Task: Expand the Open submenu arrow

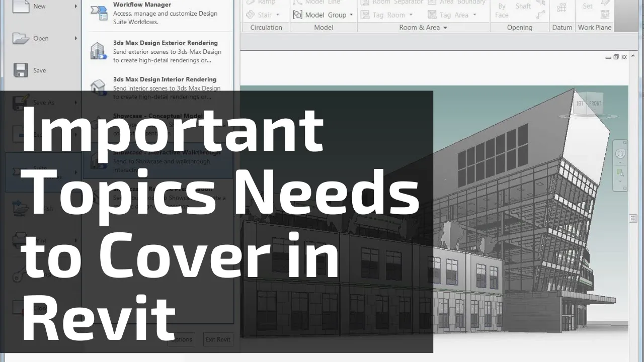Action: 76,38
